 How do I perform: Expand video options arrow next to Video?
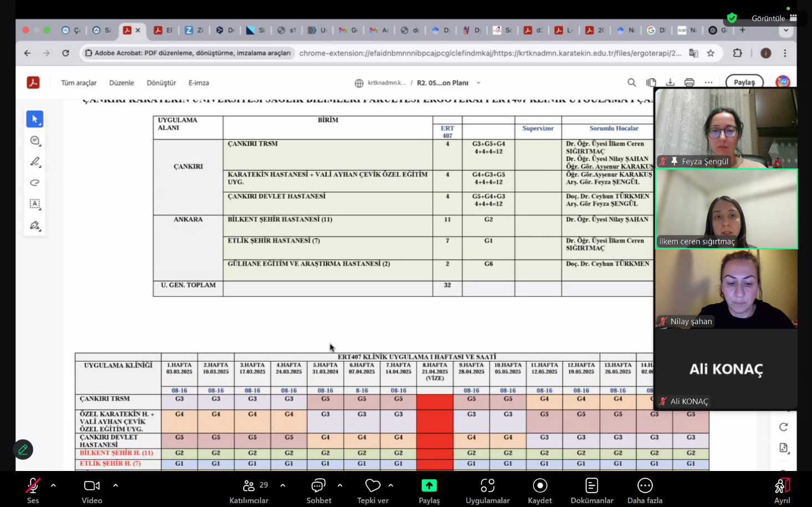click(x=115, y=485)
